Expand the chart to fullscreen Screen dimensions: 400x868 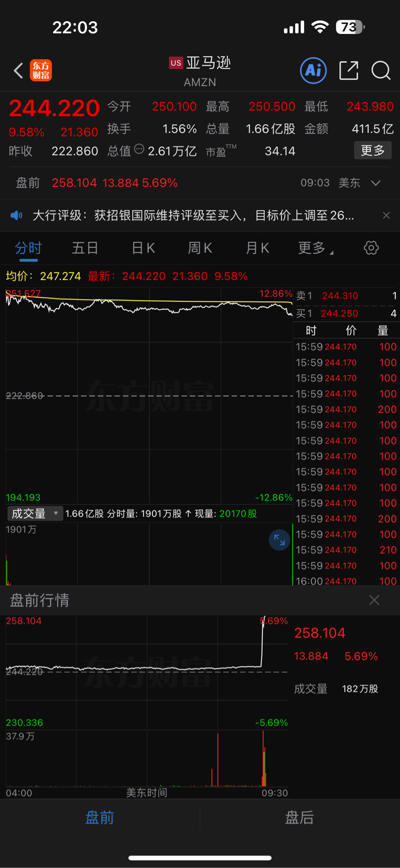pyautogui.click(x=280, y=540)
